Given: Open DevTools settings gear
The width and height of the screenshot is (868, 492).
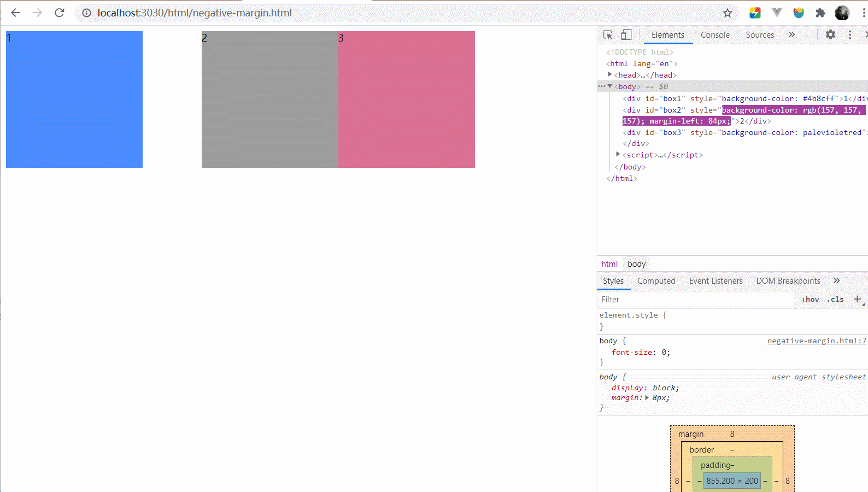Looking at the screenshot, I should 830,34.
